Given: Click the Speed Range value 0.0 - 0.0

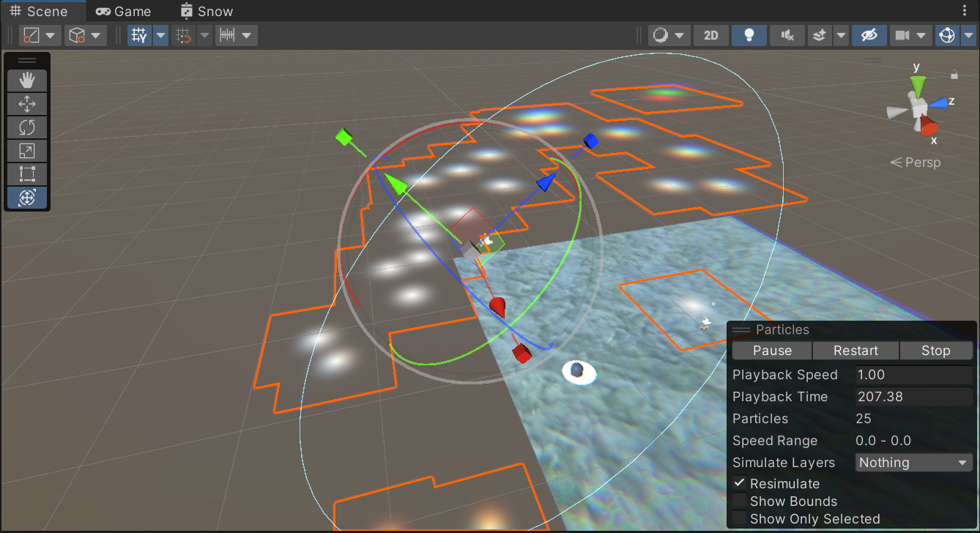Looking at the screenshot, I should click(x=883, y=441).
